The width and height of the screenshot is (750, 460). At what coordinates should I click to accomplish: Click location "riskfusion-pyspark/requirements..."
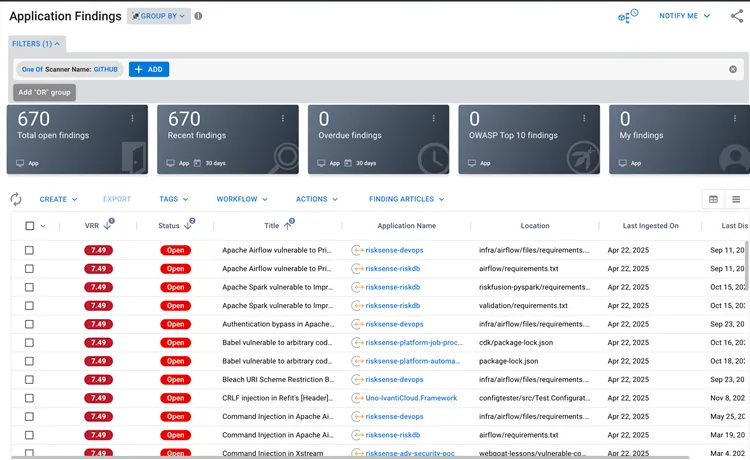(534, 287)
